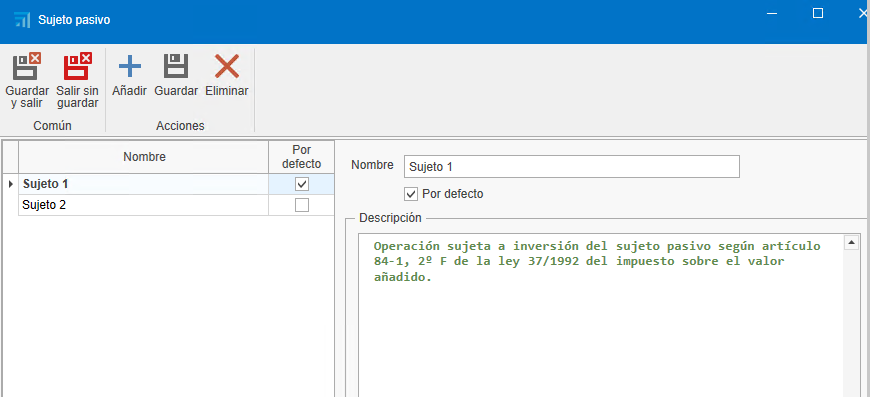Maximize the Sujeto pasivo window
This screenshot has height=397, width=870.
pyautogui.click(x=818, y=14)
